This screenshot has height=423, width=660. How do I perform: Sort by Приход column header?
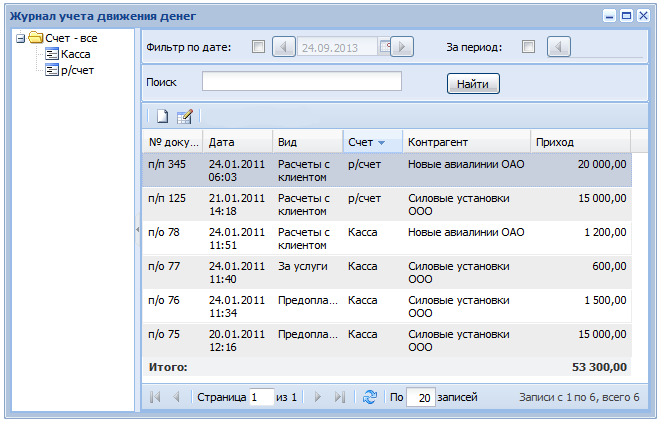coord(580,142)
